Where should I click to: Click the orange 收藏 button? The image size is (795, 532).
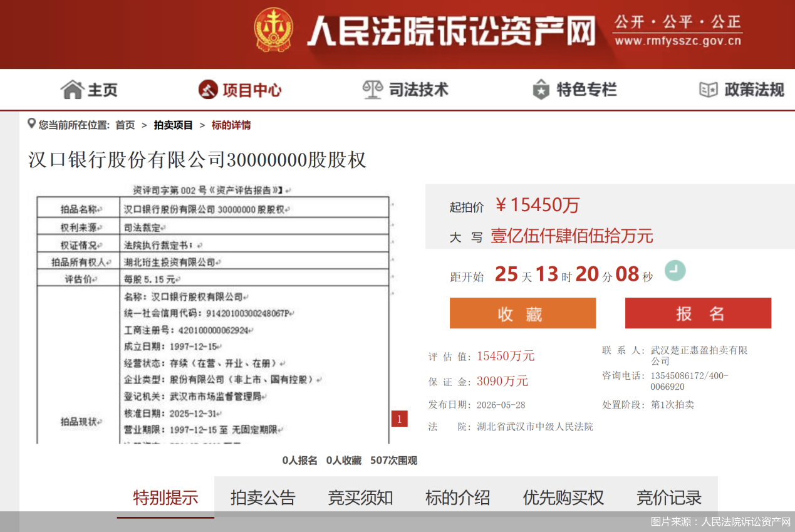522,313
